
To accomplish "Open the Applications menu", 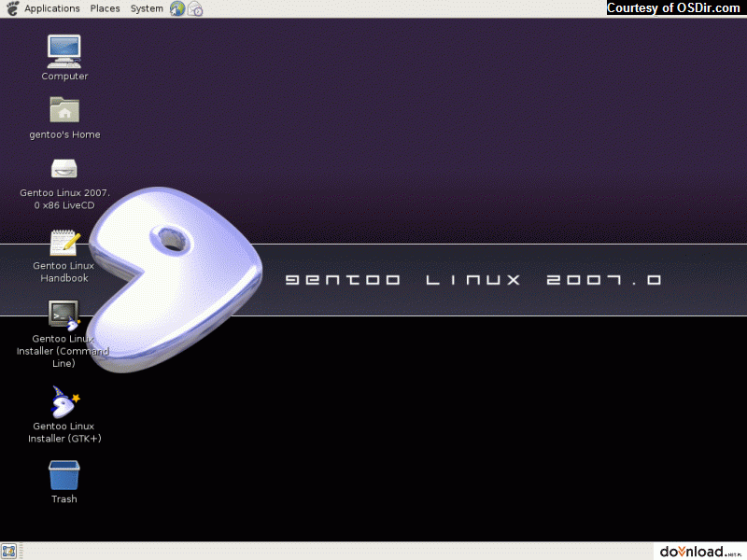I will (x=52, y=8).
